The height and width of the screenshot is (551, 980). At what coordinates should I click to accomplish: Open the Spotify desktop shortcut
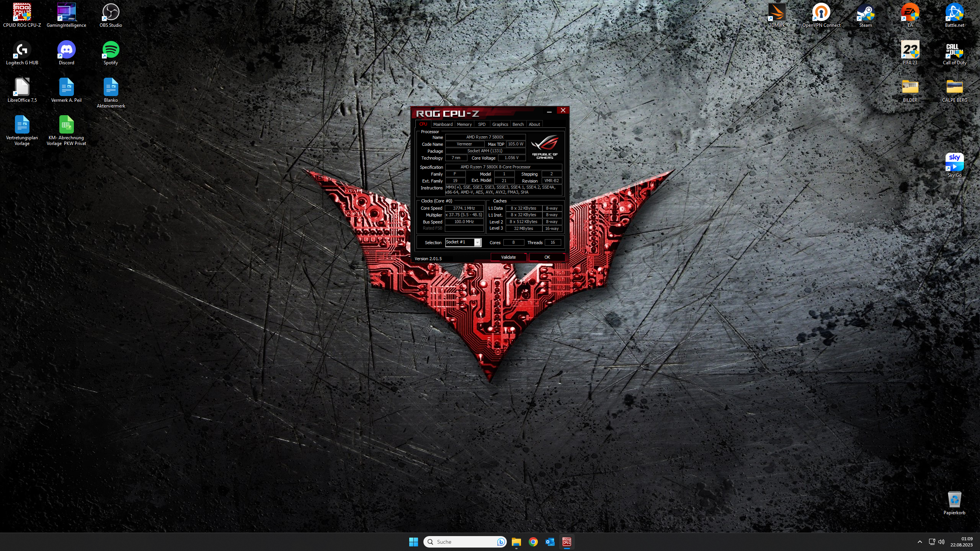111,50
